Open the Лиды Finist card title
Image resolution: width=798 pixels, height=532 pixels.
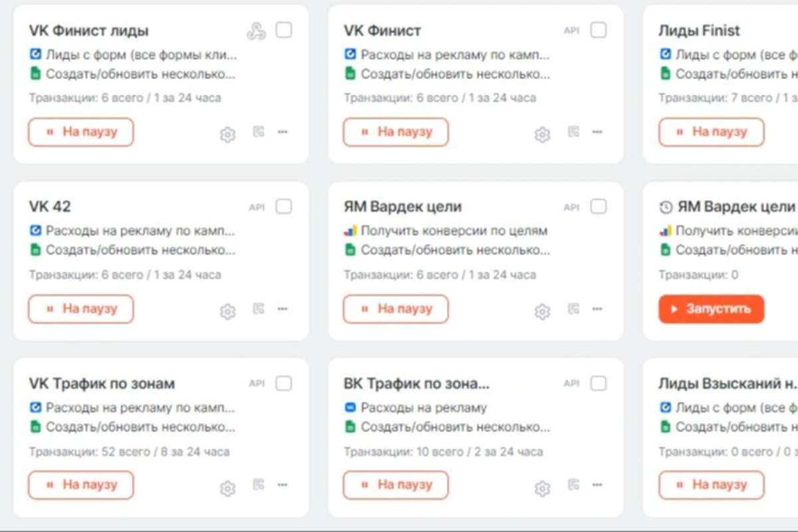[699, 31]
